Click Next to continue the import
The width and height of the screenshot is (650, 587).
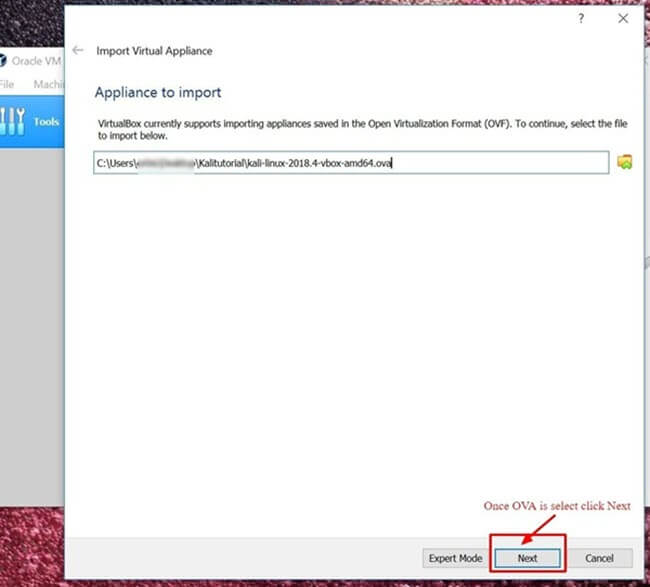tap(527, 558)
